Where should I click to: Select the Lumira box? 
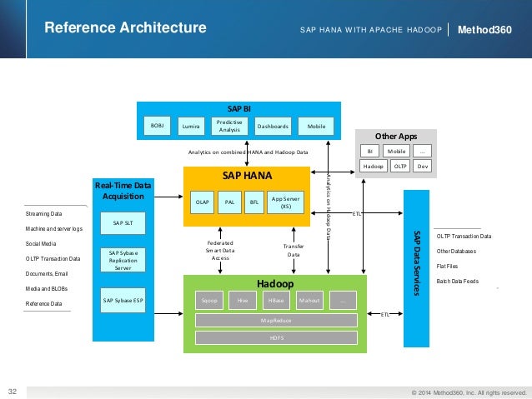[191, 126]
